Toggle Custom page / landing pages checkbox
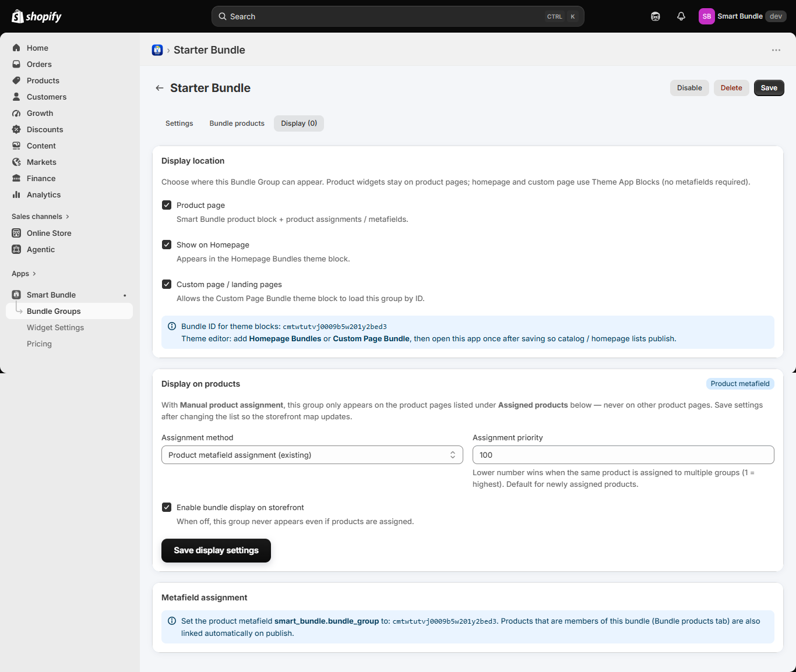Screen dimensions: 796x672 [167, 284]
